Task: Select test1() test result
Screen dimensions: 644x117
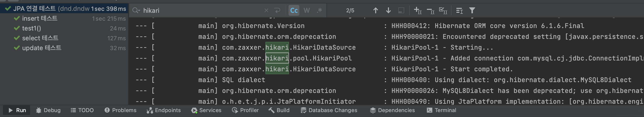Action: [64, 28]
